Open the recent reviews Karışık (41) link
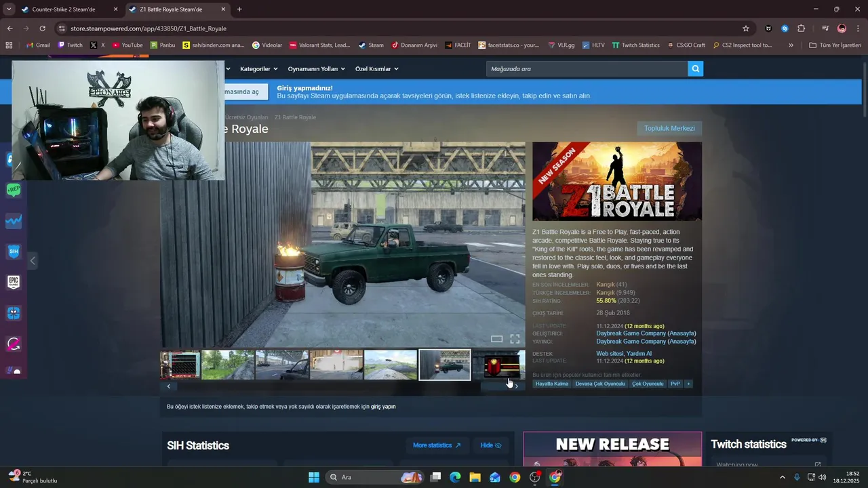The image size is (868, 488). (x=611, y=285)
